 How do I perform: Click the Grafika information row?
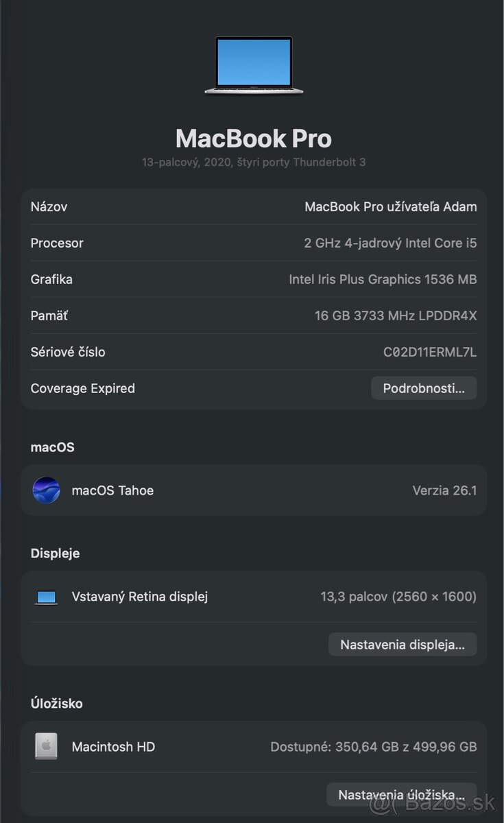point(253,279)
